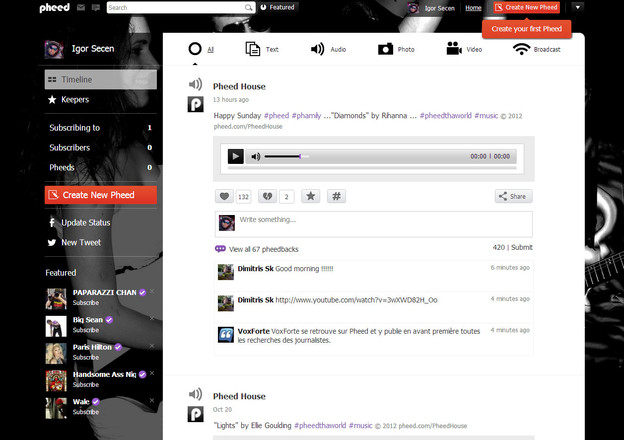
Task: Submit the pheedback comment
Action: [522, 247]
